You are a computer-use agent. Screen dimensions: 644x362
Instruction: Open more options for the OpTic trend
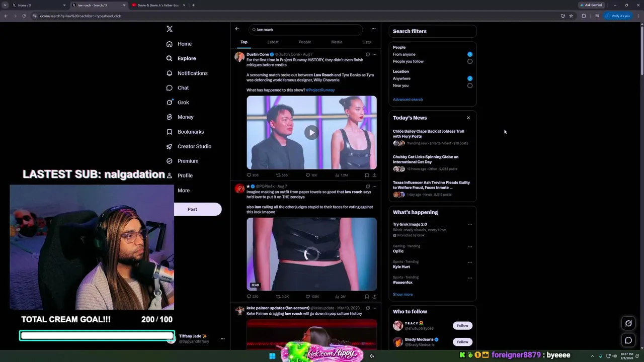coord(470,247)
